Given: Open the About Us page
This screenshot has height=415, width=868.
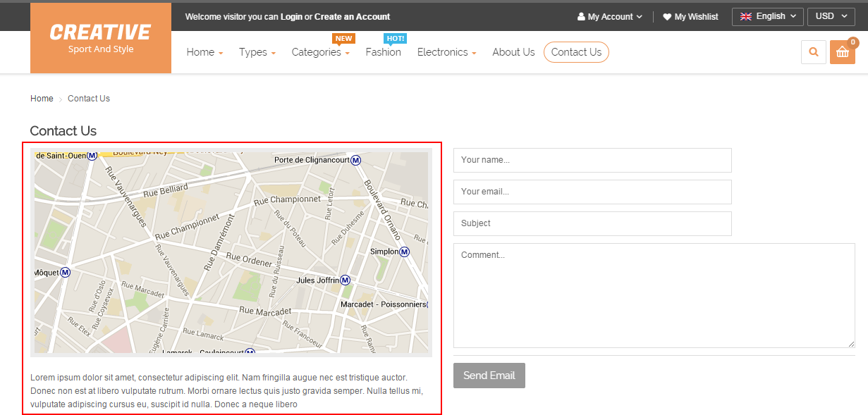Looking at the screenshot, I should coord(513,52).
